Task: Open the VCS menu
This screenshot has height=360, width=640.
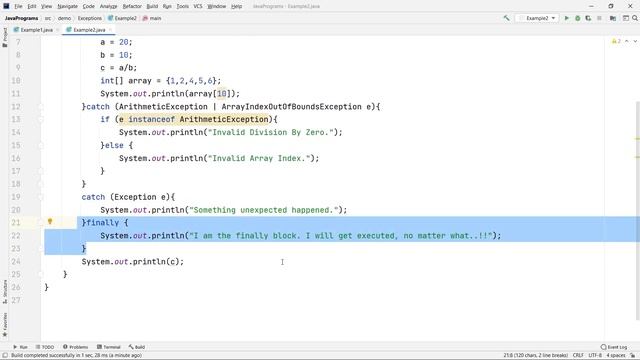Action: tap(198, 6)
